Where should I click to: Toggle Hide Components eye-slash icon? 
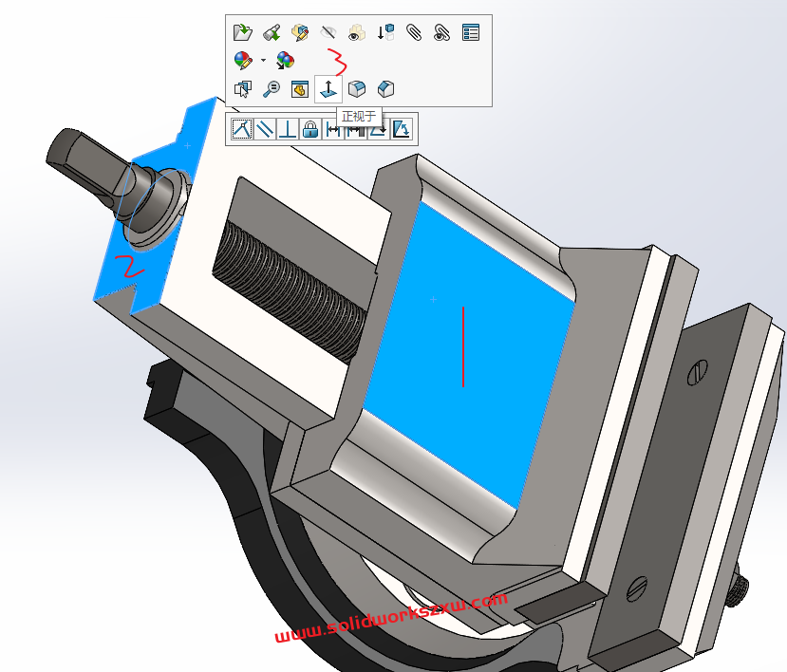coord(328,32)
